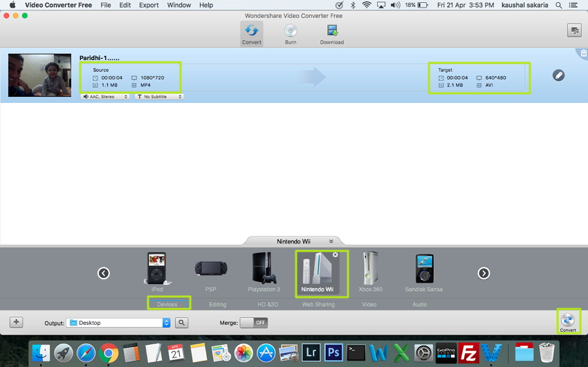Select the Convert tab in the toolbar

251,34
